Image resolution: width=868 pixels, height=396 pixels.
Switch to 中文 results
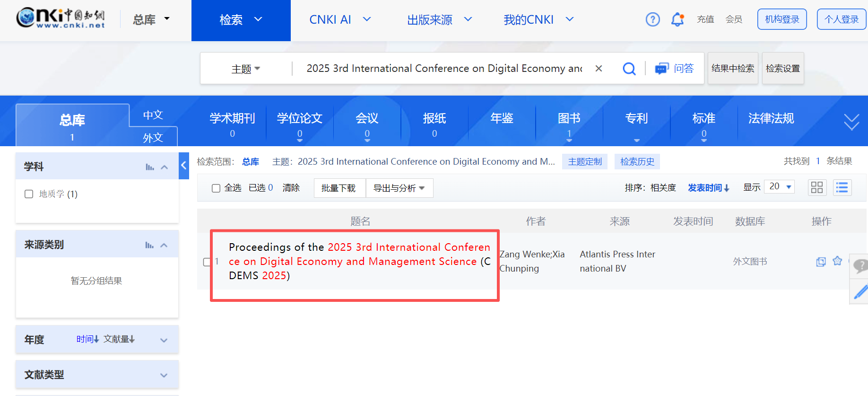[153, 115]
